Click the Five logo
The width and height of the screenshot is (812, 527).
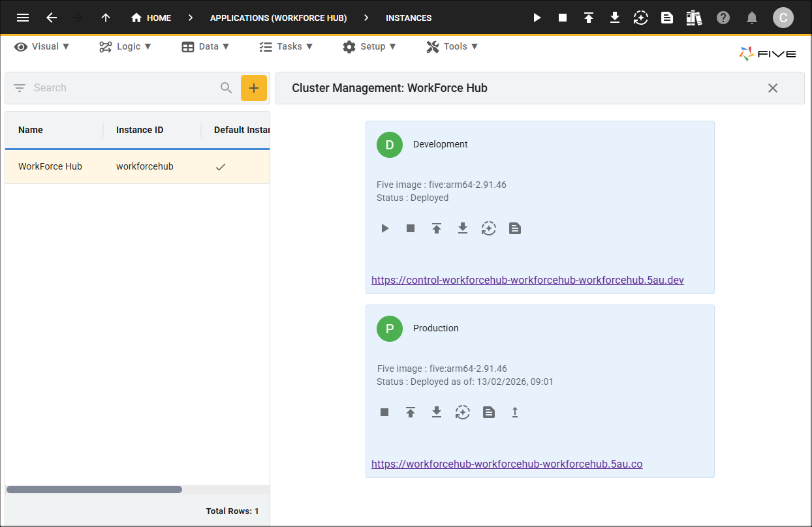(768, 53)
